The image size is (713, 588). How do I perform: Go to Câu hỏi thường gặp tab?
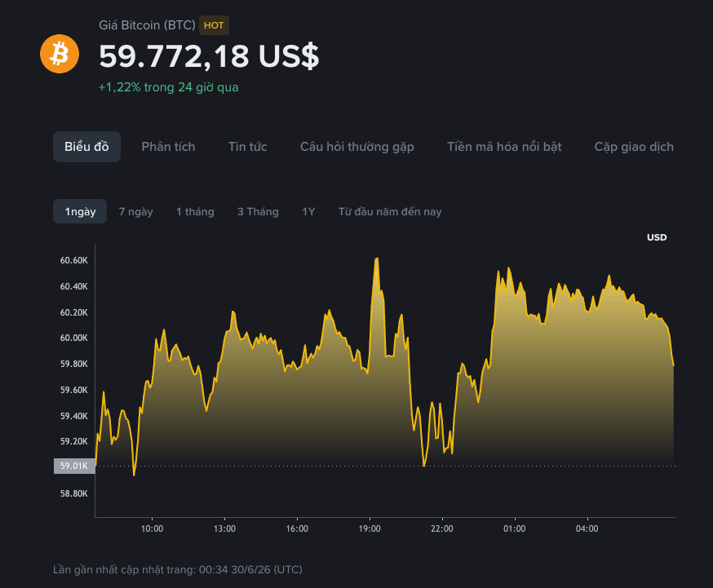coord(357,147)
